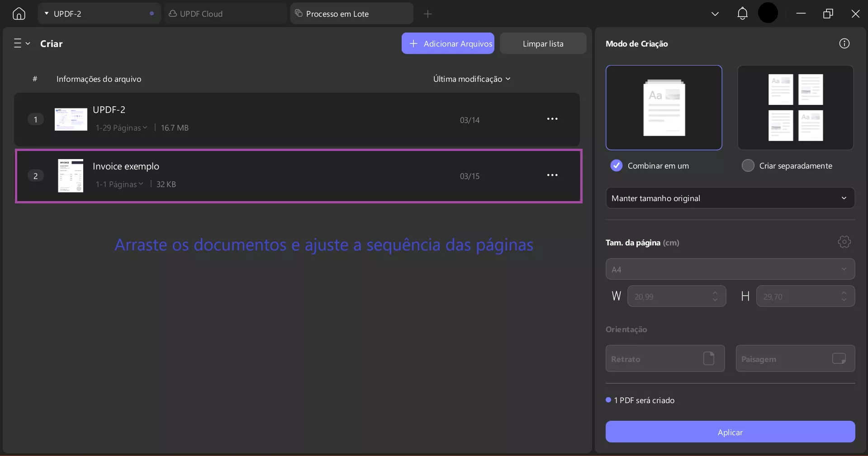The image size is (868, 456).
Task: Open page size settings gear
Action: coord(844,242)
